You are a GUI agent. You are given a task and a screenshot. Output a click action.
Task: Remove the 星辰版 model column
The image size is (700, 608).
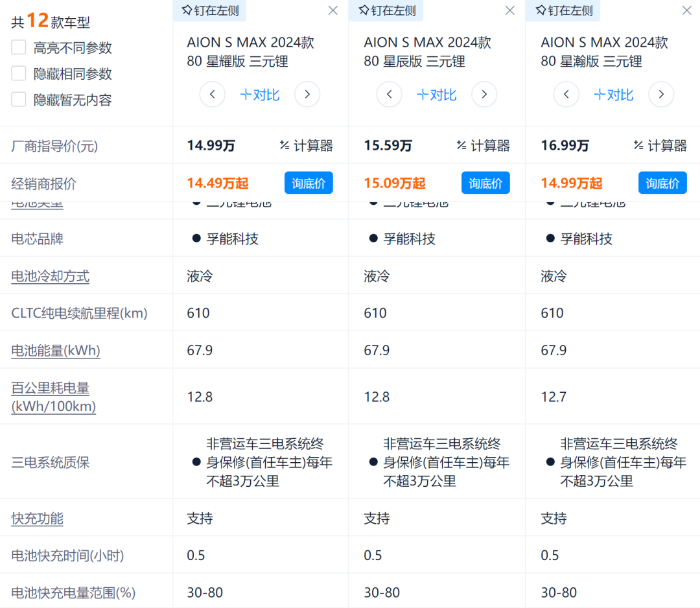click(x=509, y=10)
